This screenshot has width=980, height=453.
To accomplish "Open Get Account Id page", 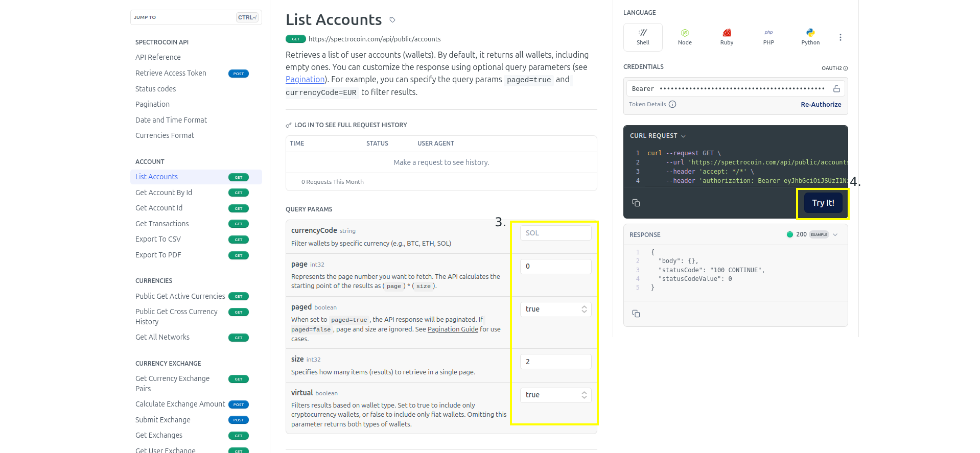I will pos(192,208).
